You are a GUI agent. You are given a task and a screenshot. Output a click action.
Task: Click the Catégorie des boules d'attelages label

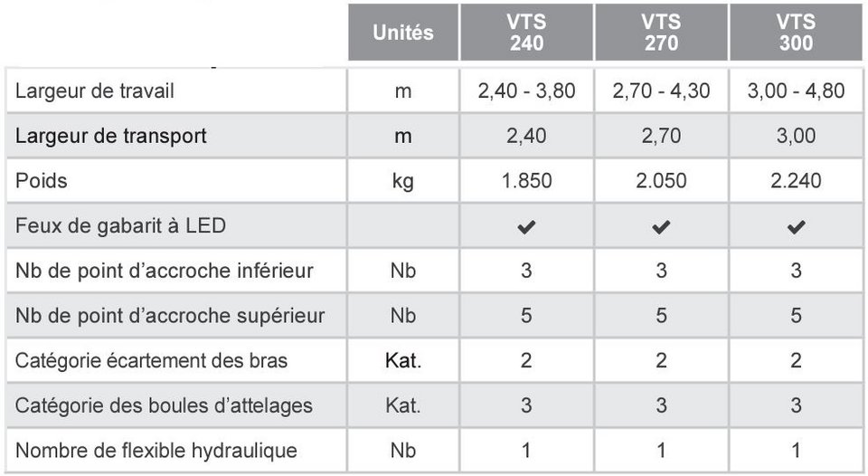coord(164,405)
